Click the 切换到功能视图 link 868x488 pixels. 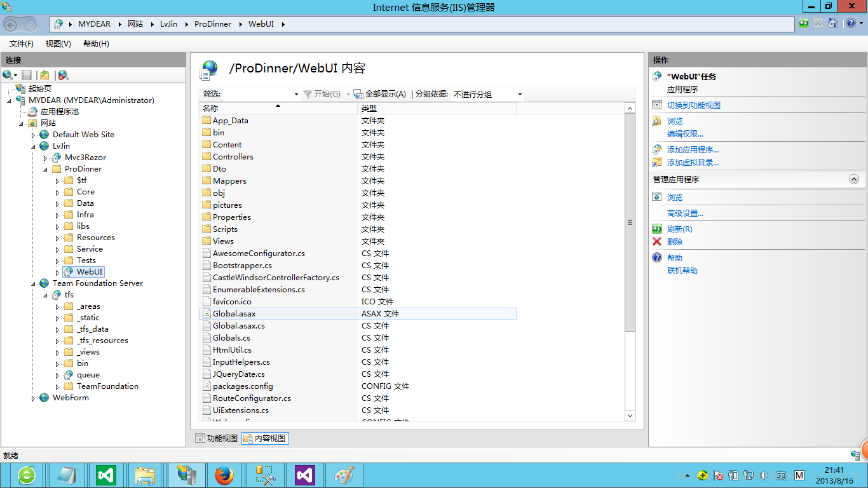(x=694, y=105)
